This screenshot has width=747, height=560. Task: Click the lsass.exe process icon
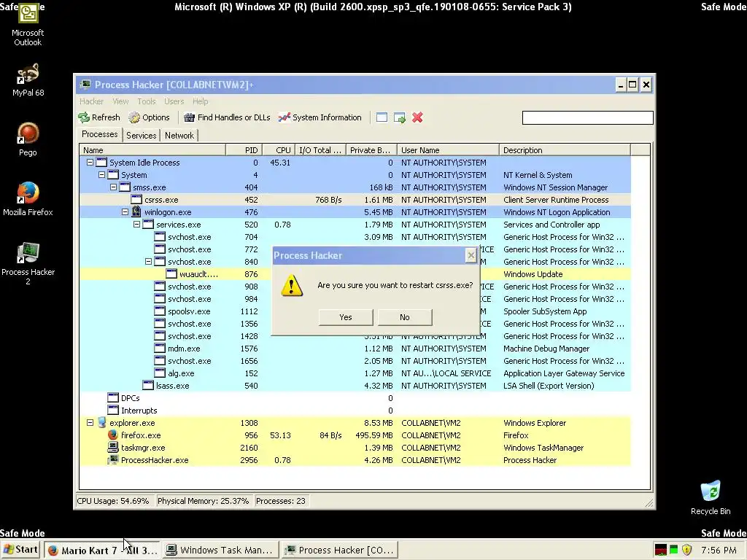pos(148,386)
